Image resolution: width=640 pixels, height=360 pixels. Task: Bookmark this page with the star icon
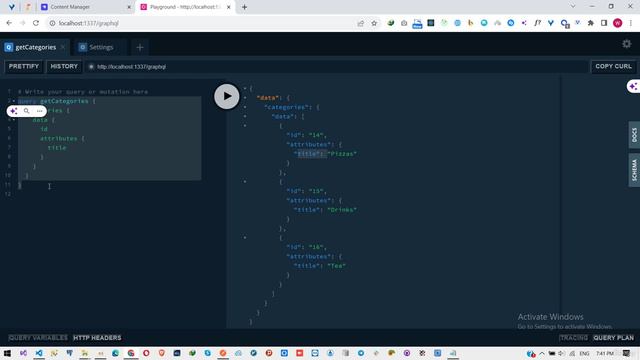pyautogui.click(x=374, y=23)
